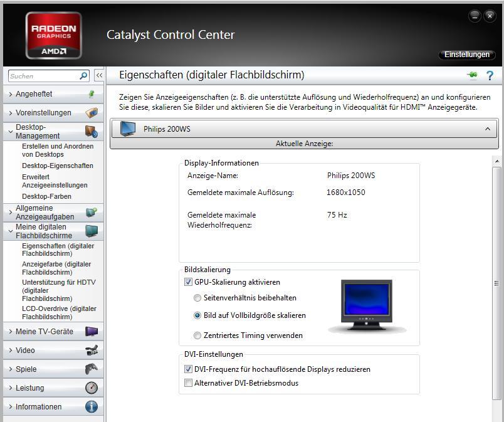Expand the Voreinstellungen section
504x422 pixels.
[x=43, y=113]
